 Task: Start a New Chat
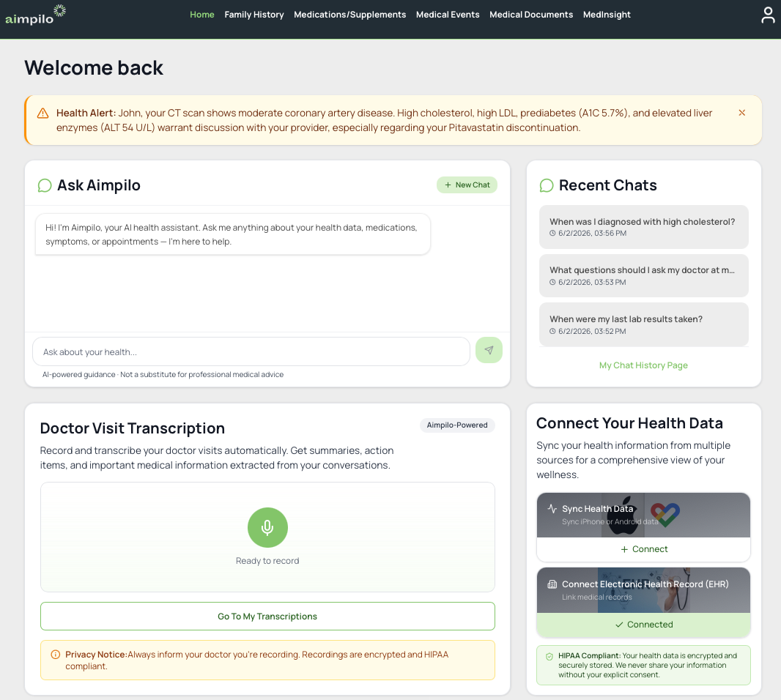click(467, 185)
